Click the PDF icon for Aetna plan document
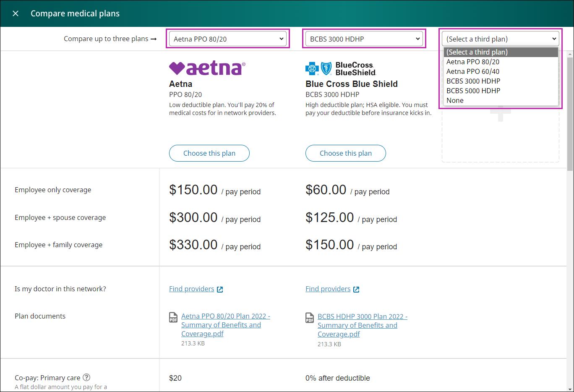 [173, 317]
